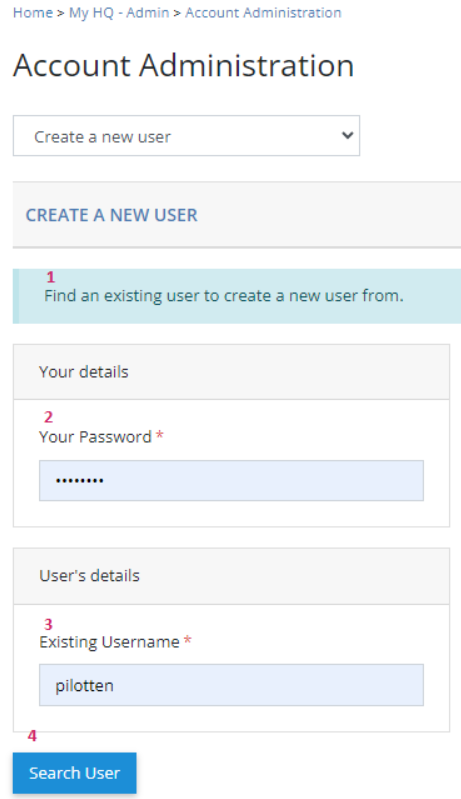Focus the Your Password field
This screenshot has width=461, height=799.
point(231,481)
